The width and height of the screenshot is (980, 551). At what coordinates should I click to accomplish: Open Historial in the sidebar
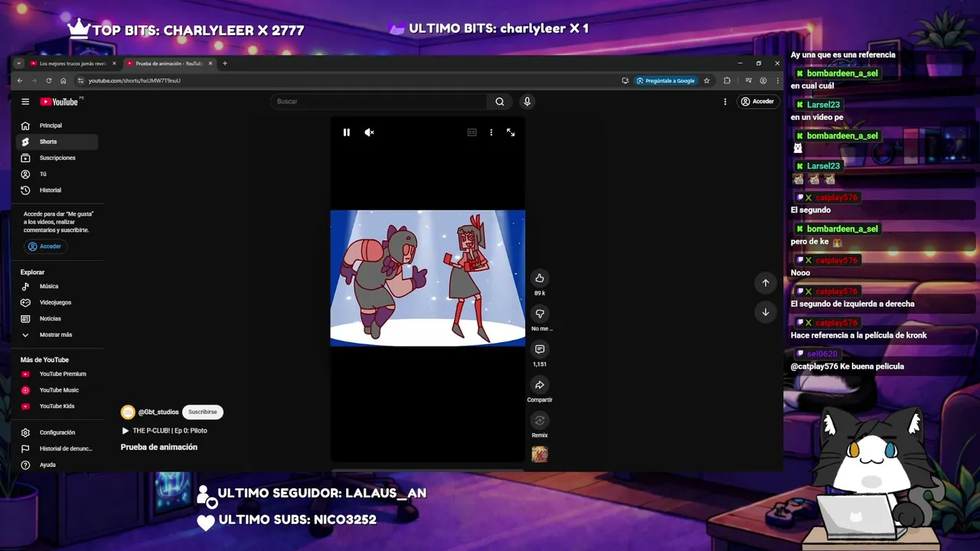tap(57, 190)
